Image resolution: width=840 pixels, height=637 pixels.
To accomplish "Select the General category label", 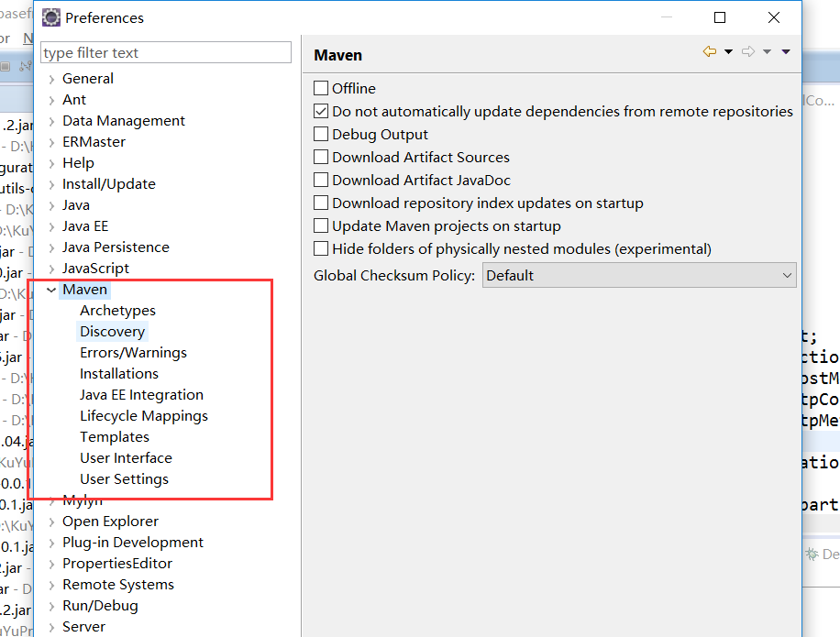I will (x=88, y=79).
